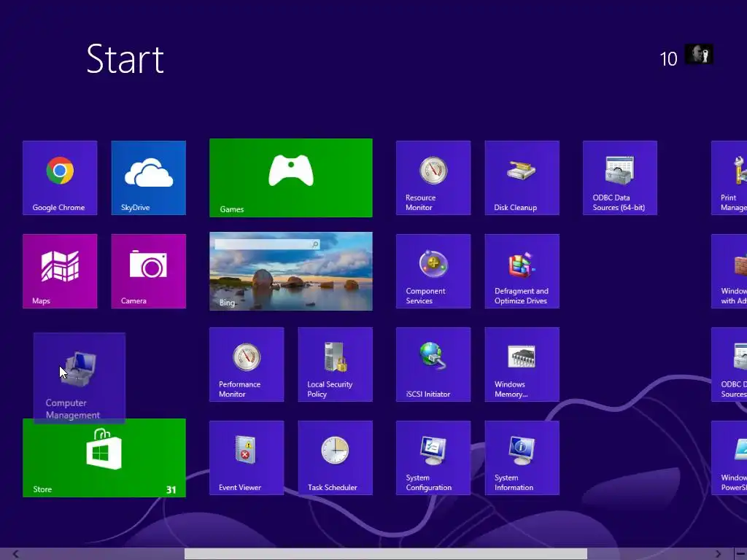Click the user account picture
Viewport: 747px width, 560px height.
(x=699, y=54)
